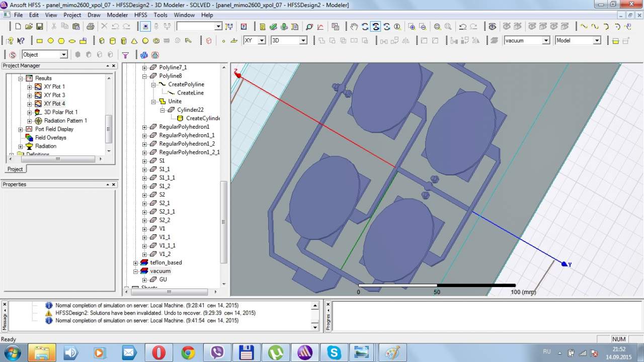Select the Draw Rectangle tool
The image size is (644, 362).
(x=40, y=41)
